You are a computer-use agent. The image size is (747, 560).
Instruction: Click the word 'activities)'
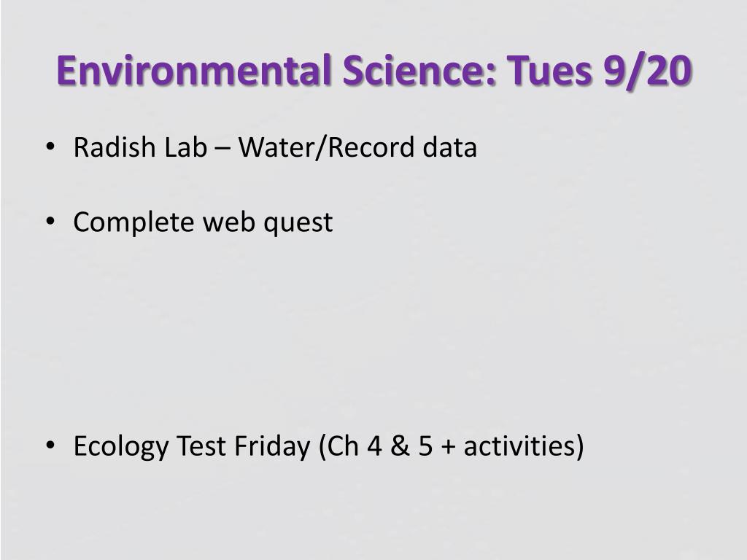pyautogui.click(x=524, y=447)
